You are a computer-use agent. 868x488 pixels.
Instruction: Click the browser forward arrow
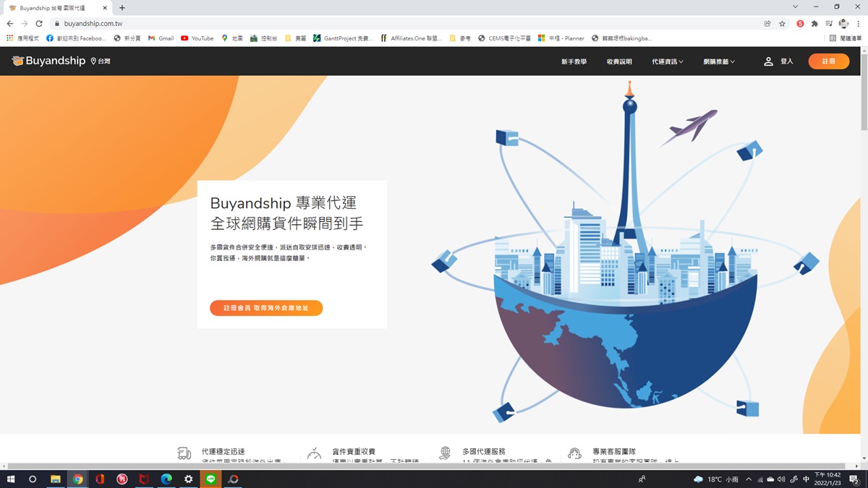tap(25, 23)
